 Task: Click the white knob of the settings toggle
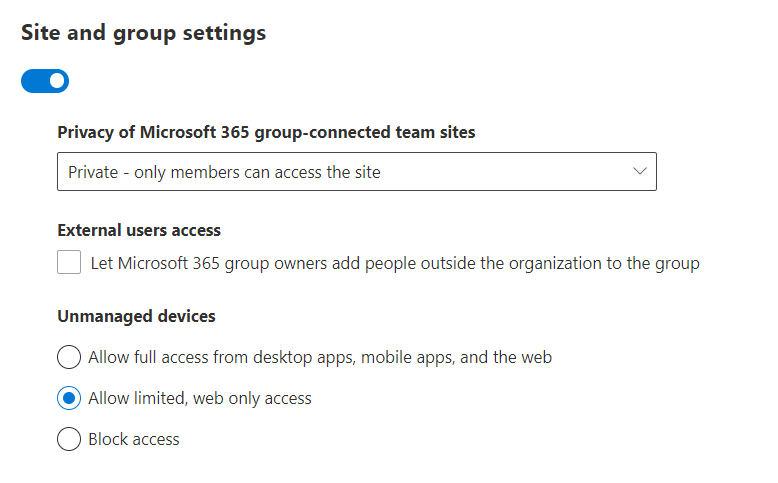click(x=57, y=81)
